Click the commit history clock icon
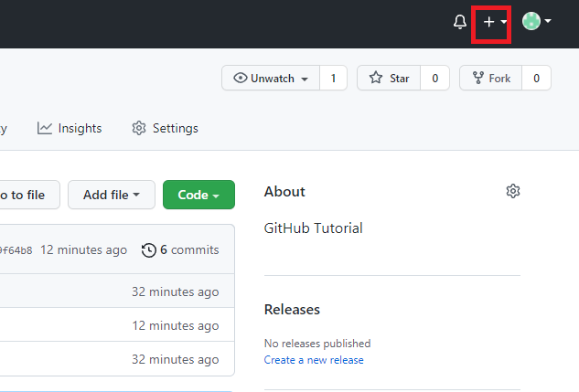This screenshot has height=392, width=579. [x=149, y=250]
